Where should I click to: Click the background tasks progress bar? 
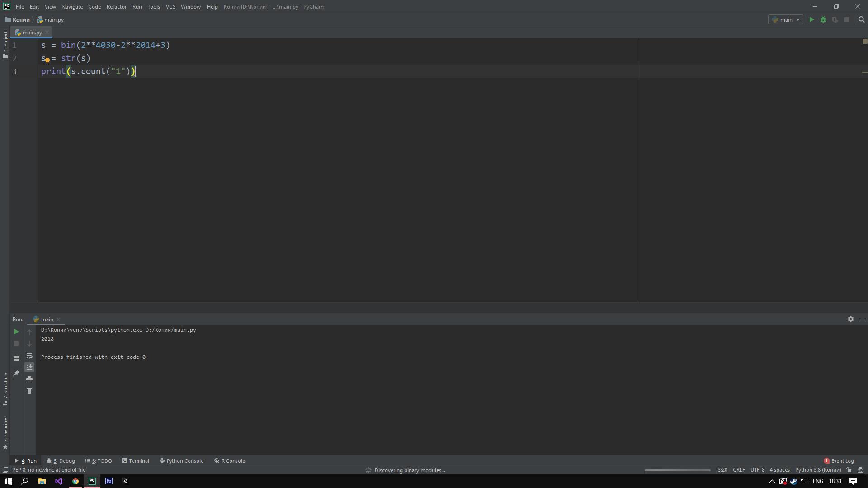[x=677, y=470]
